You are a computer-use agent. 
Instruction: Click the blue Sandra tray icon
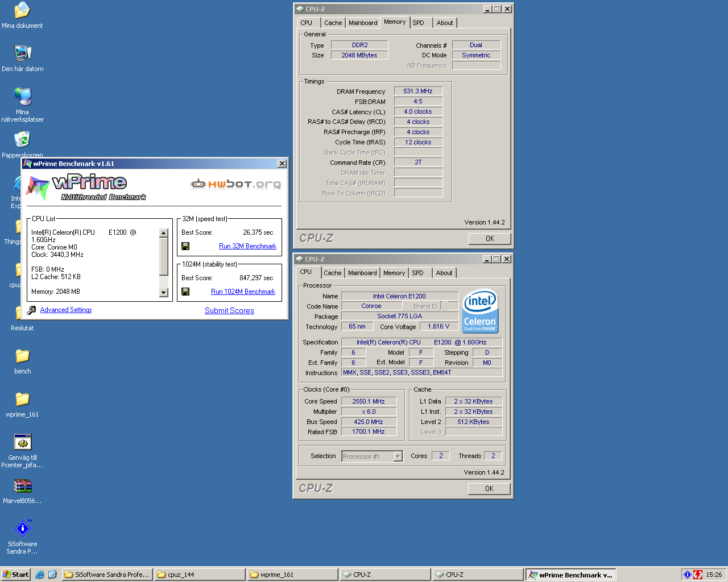coord(687,575)
